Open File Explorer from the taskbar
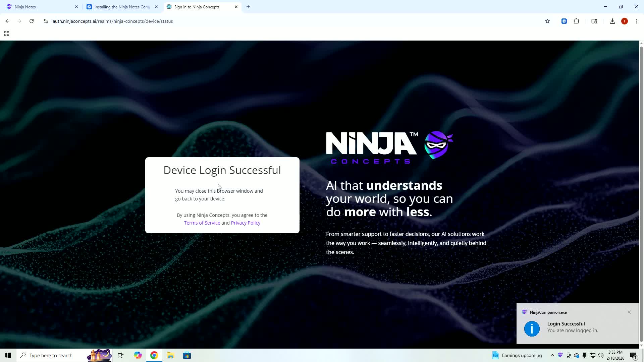This screenshot has height=362, width=644. (x=170, y=355)
